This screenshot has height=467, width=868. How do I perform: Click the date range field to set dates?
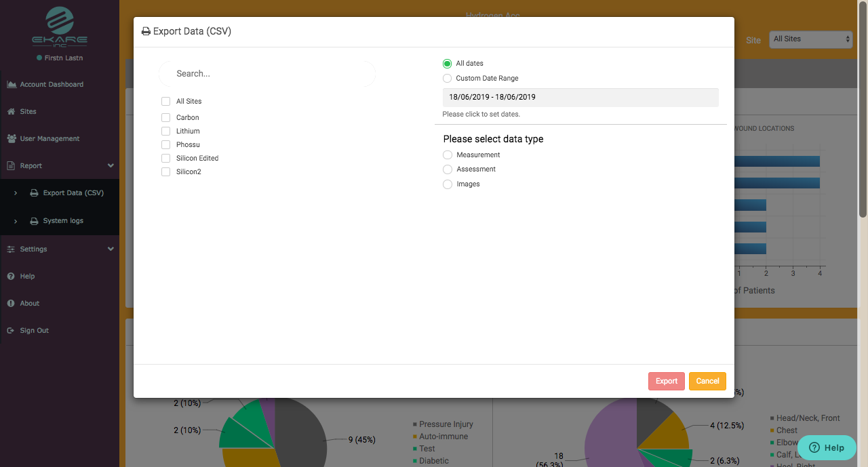580,97
